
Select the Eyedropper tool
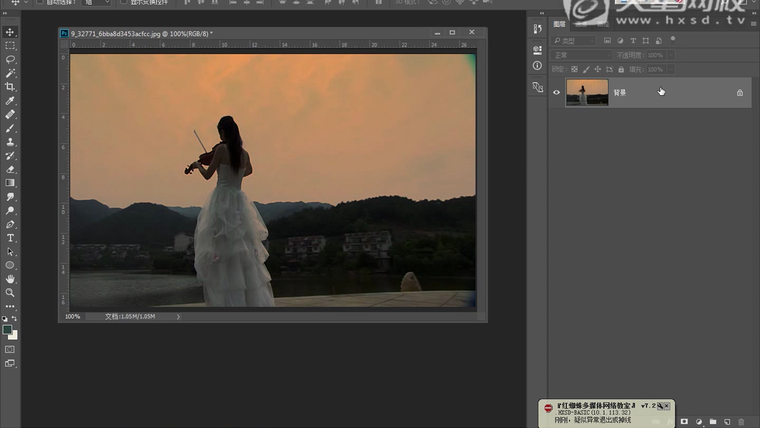click(10, 101)
